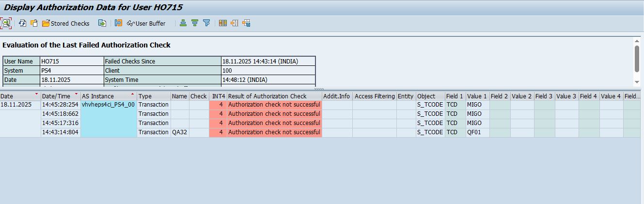
Task: Click the vhvheps4ci_PS4_00 instance cell
Action: click(x=108, y=105)
